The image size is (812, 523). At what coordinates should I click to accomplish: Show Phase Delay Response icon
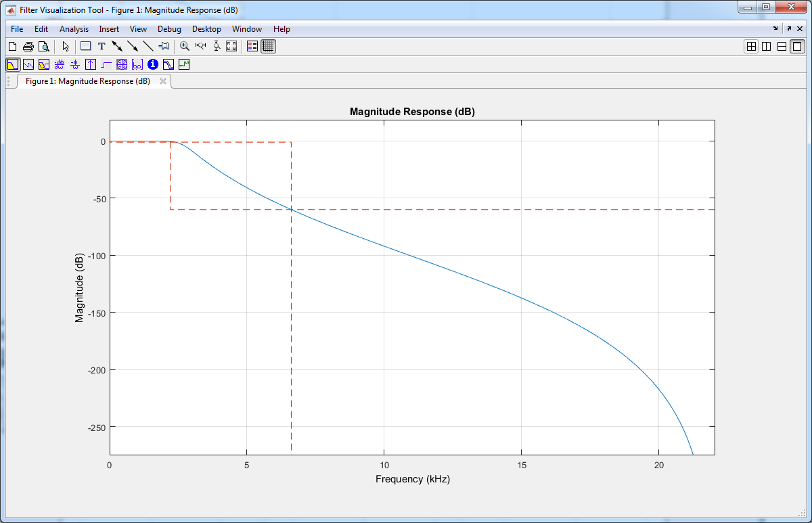75,64
